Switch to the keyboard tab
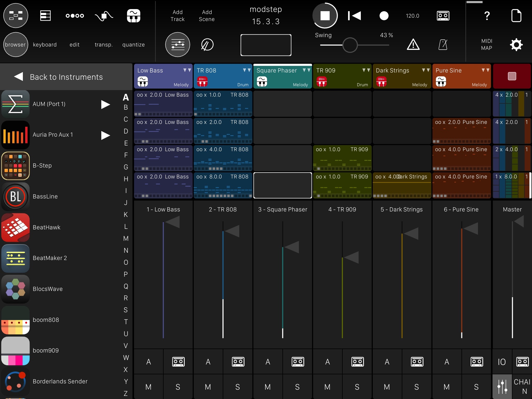The width and height of the screenshot is (532, 399). tap(45, 45)
